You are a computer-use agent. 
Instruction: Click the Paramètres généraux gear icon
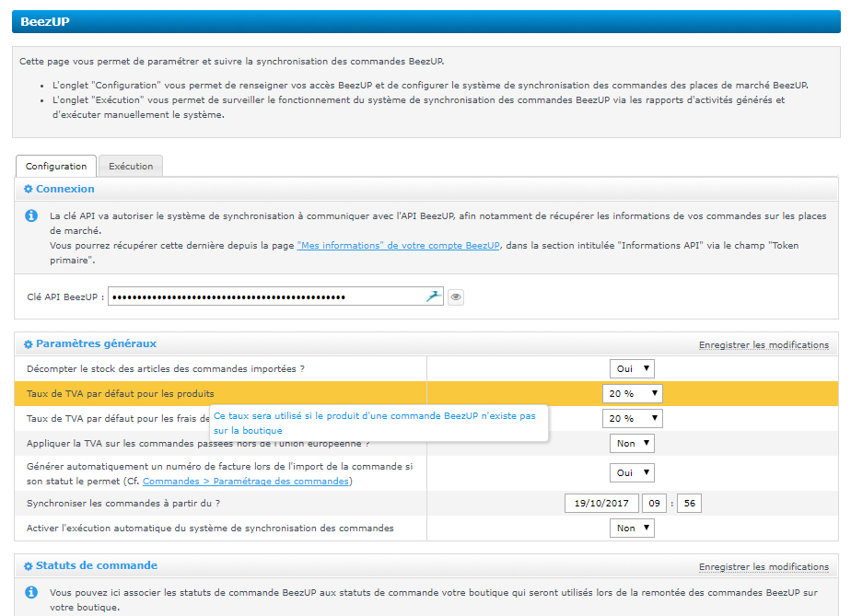(x=29, y=344)
